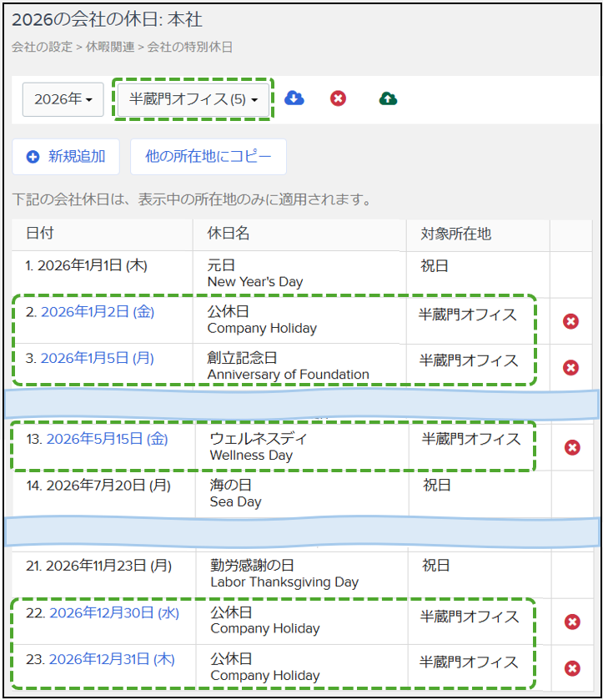Screen dimensions: 603x700
Task: Click the 対象所在地 column header
Action: [x=455, y=234]
